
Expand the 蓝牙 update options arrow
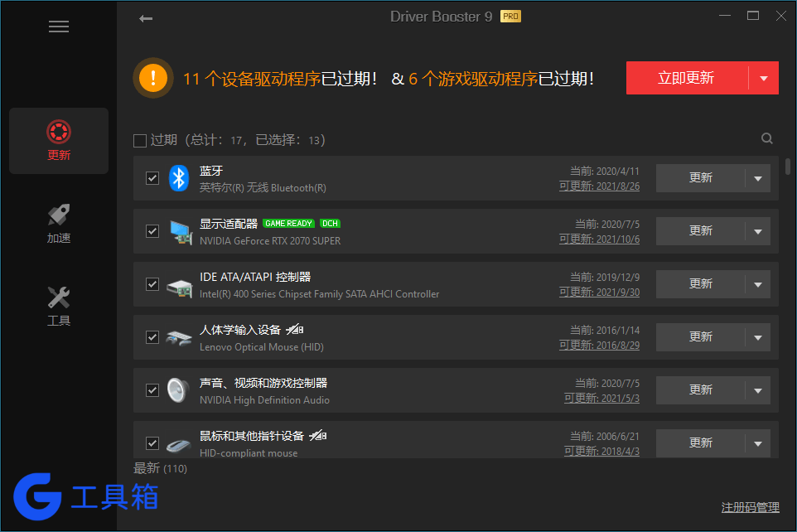coord(758,178)
